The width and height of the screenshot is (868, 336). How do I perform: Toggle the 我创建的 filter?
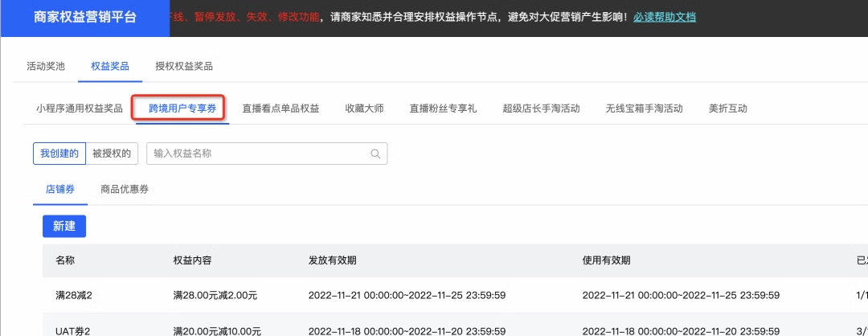(59, 154)
